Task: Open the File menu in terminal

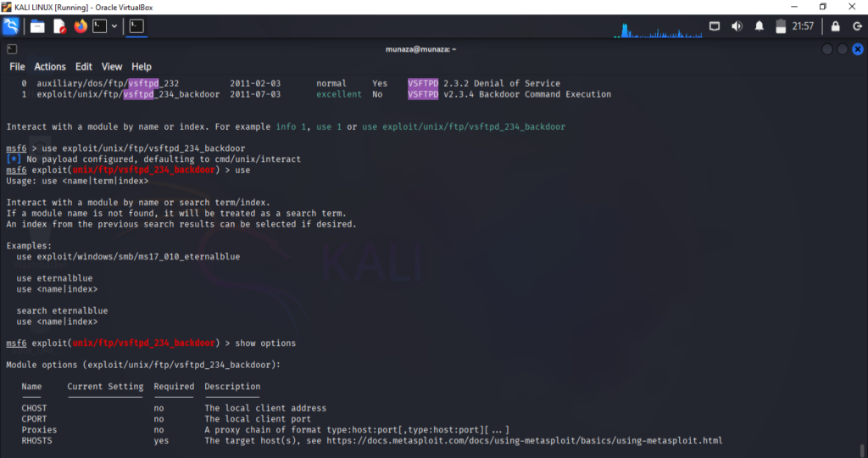Action: pyautogui.click(x=17, y=66)
